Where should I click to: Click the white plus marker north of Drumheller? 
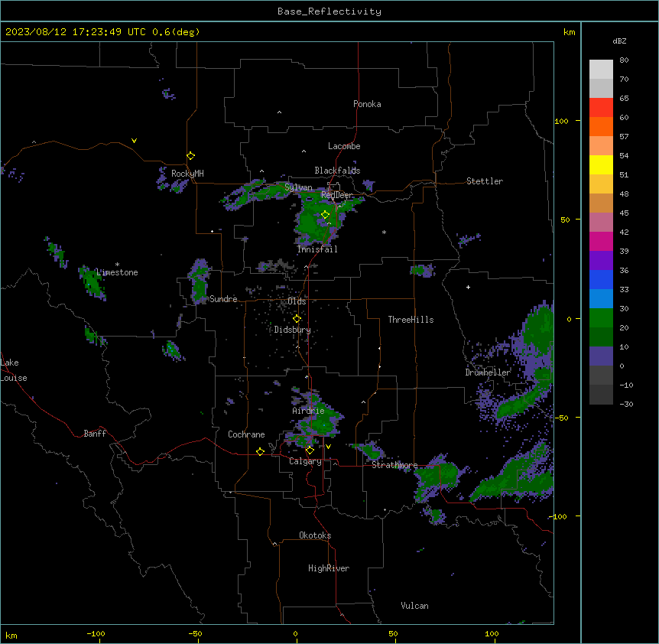(468, 287)
